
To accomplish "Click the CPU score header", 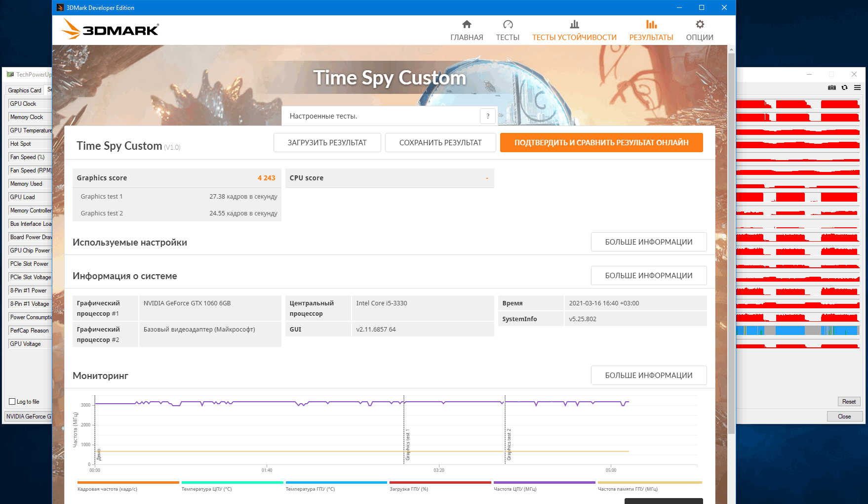I will (x=390, y=178).
